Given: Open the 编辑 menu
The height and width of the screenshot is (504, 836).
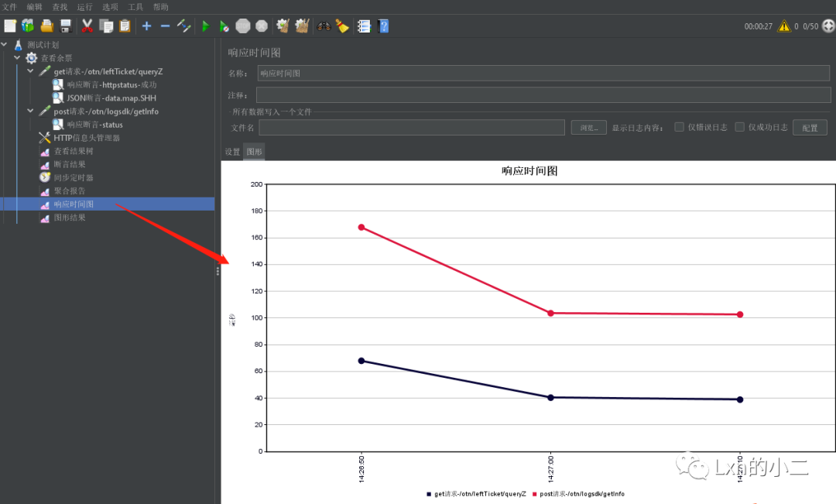Looking at the screenshot, I should point(35,7).
